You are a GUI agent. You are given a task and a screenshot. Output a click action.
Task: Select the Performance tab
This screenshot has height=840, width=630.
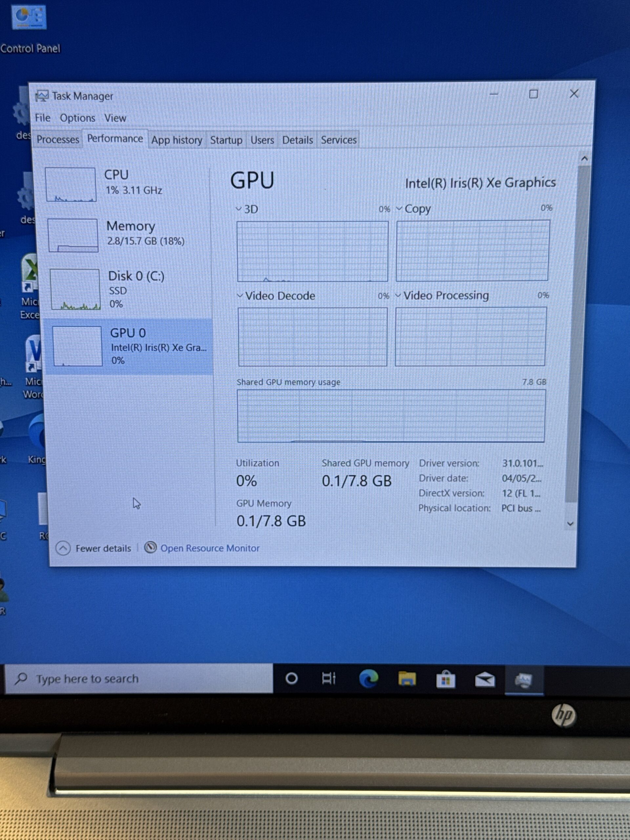(x=115, y=138)
